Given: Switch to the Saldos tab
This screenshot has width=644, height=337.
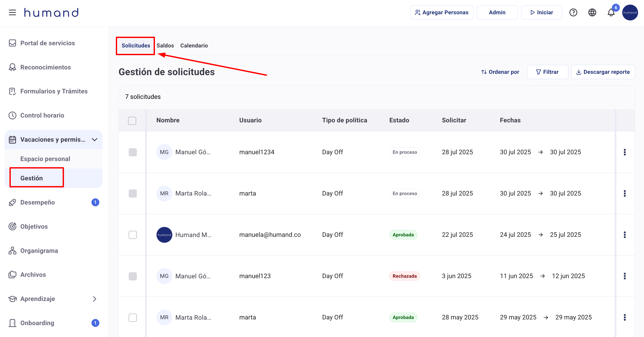Looking at the screenshot, I should coord(165,45).
